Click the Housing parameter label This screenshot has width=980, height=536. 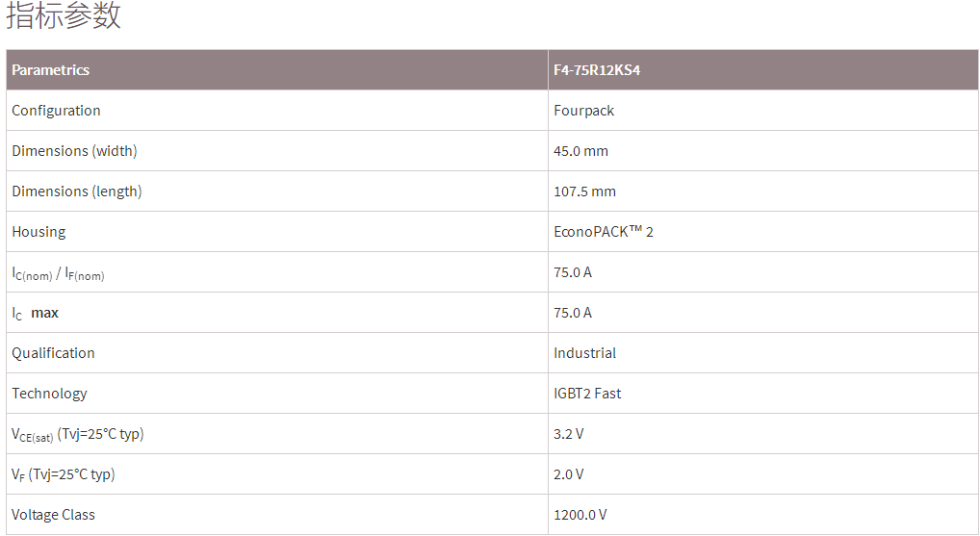pyautogui.click(x=39, y=232)
